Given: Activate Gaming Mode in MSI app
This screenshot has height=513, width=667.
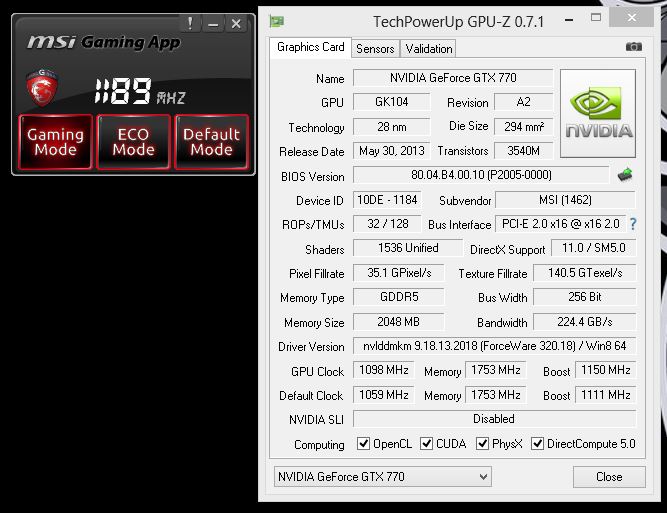Looking at the screenshot, I should (55, 142).
